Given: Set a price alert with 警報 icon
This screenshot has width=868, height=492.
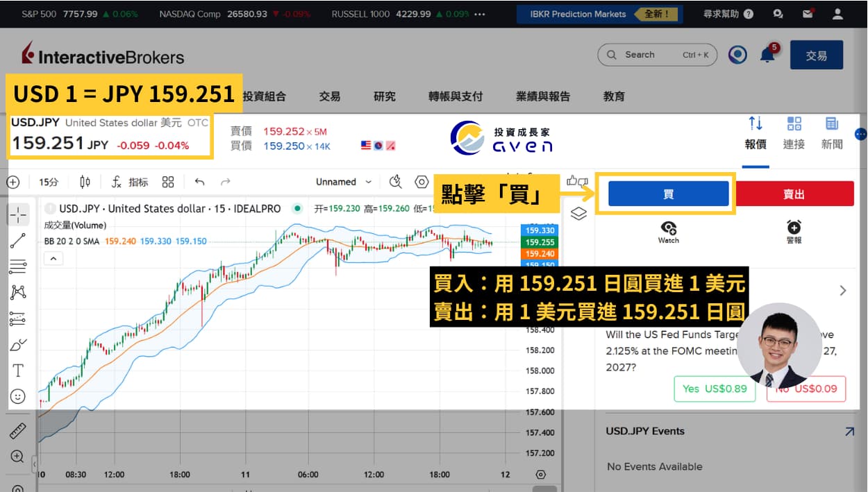Looking at the screenshot, I should point(794,232).
